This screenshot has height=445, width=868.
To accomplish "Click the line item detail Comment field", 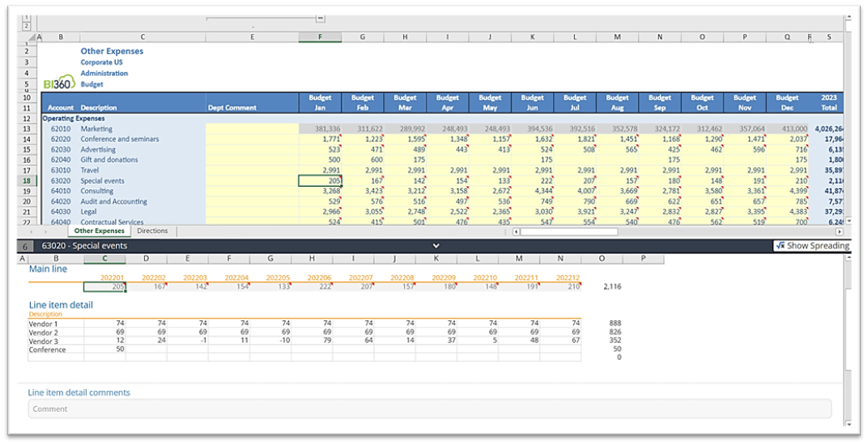I will [x=429, y=409].
